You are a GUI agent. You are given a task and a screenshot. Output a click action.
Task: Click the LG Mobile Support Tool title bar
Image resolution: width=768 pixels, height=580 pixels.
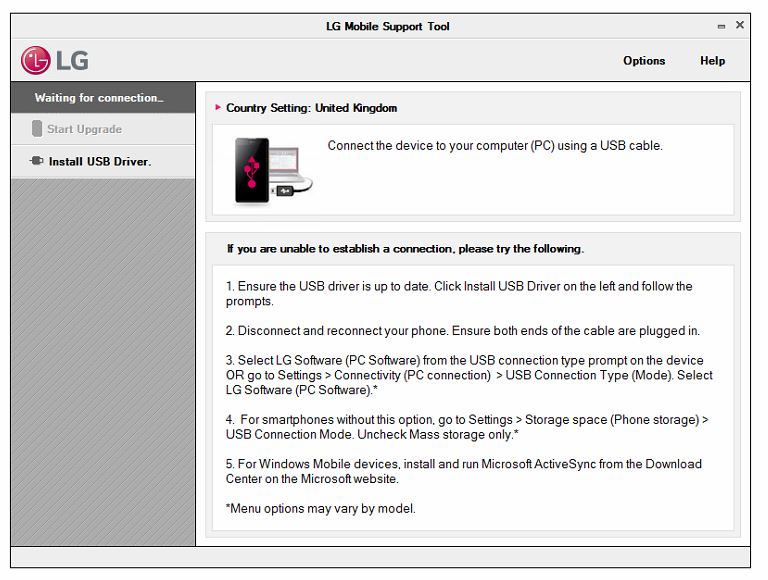pyautogui.click(x=388, y=27)
